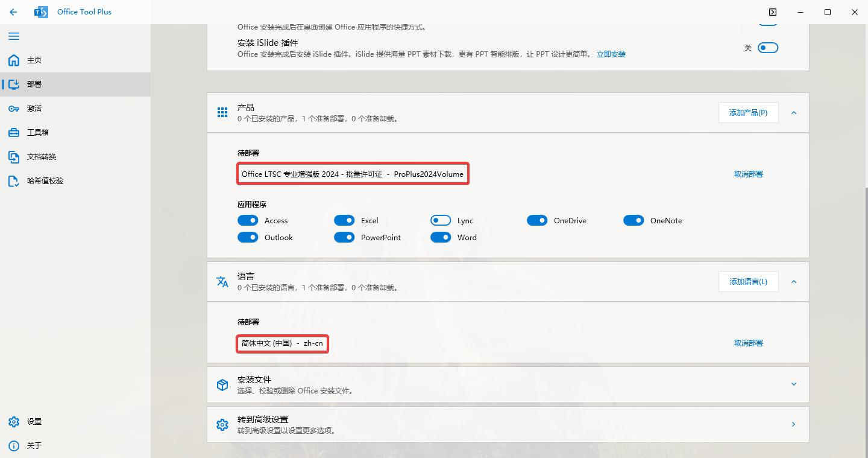Viewport: 868px width, 458px height.
Task: Collapse the 产品 section chevron
Action: point(794,112)
